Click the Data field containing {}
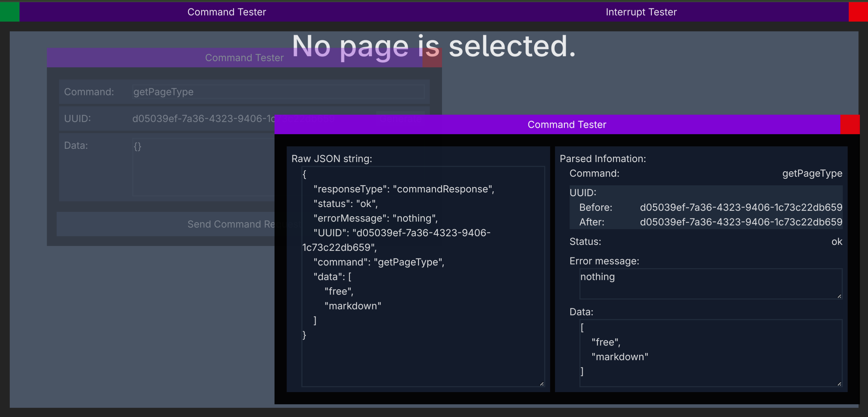Image resolution: width=868 pixels, height=417 pixels. [202, 167]
